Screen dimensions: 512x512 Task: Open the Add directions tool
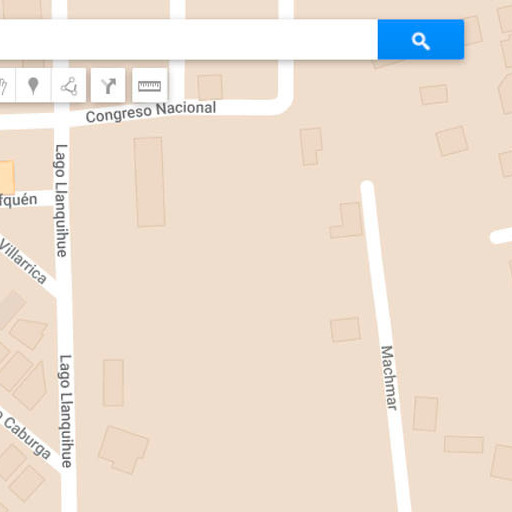[x=108, y=85]
